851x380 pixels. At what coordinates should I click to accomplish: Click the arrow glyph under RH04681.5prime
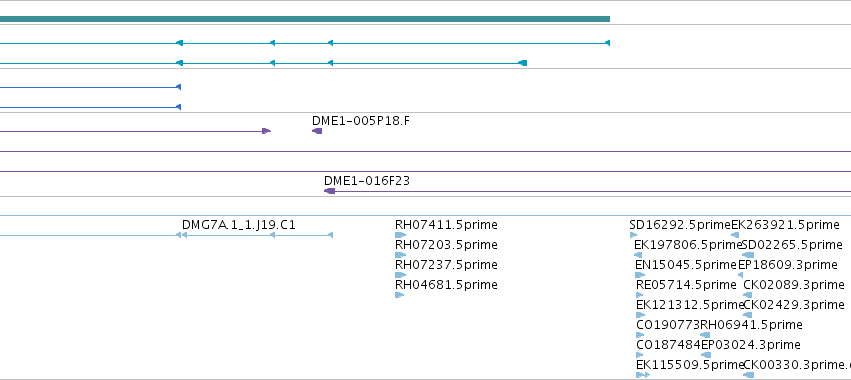(x=399, y=295)
